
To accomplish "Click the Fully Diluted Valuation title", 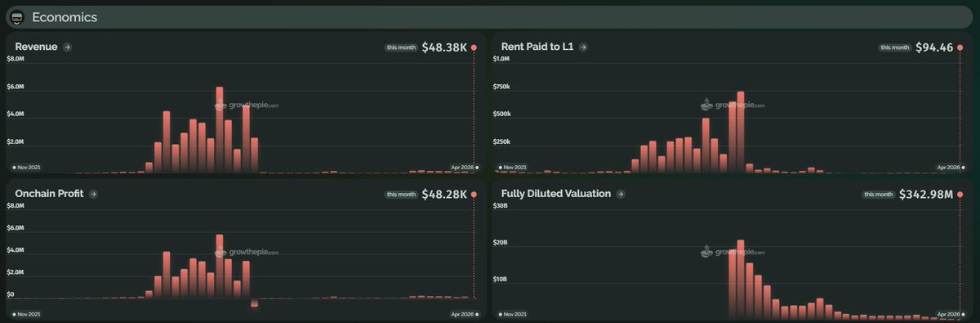I will 556,194.
